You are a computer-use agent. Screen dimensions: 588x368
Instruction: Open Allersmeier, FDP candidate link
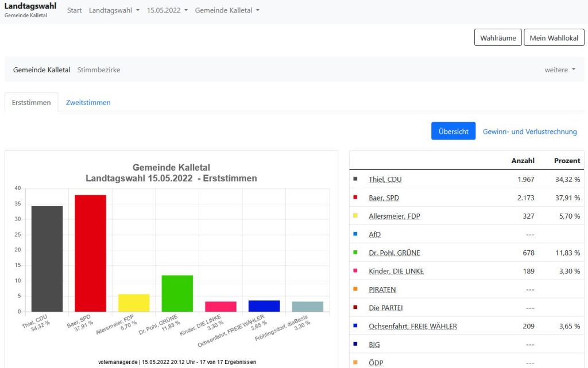(x=394, y=216)
